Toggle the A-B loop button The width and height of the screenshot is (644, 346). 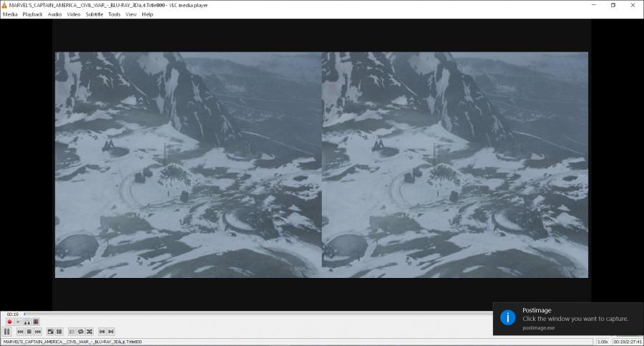coord(27,322)
